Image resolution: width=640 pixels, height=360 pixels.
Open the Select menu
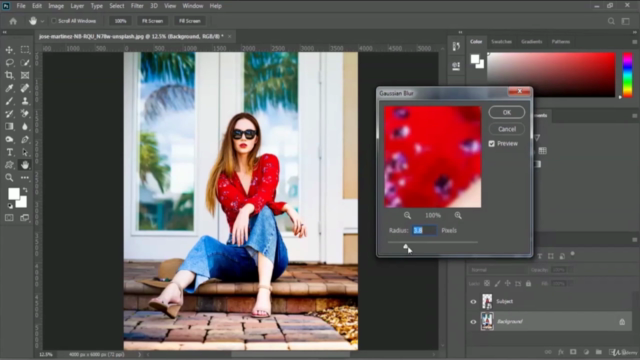click(x=117, y=6)
